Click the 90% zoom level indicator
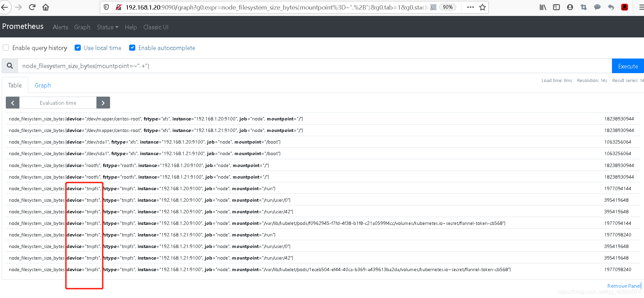This screenshot has width=644, height=298. pos(448,7)
